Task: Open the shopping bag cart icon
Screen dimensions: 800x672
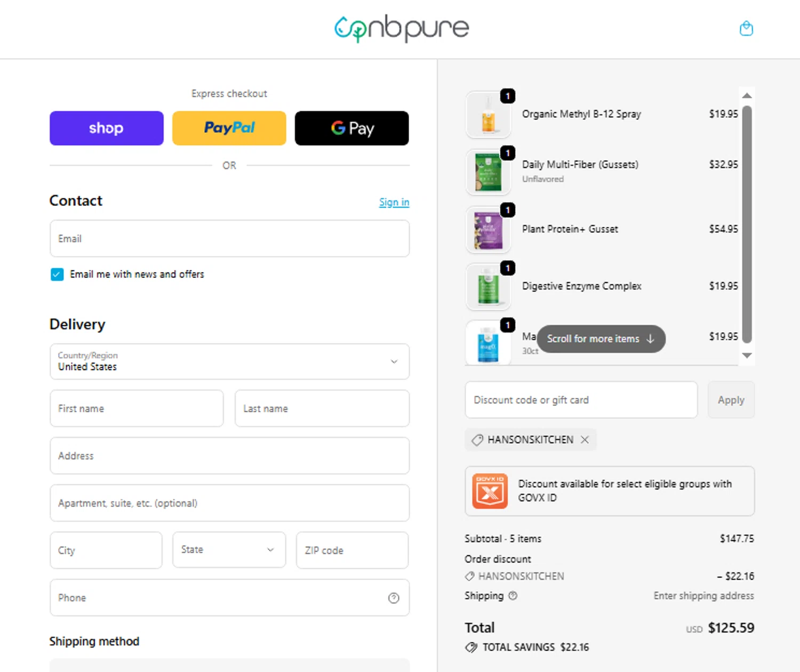Action: (x=746, y=28)
